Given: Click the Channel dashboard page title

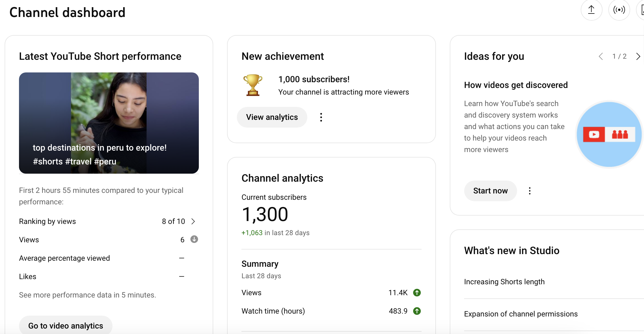Looking at the screenshot, I should click(67, 12).
